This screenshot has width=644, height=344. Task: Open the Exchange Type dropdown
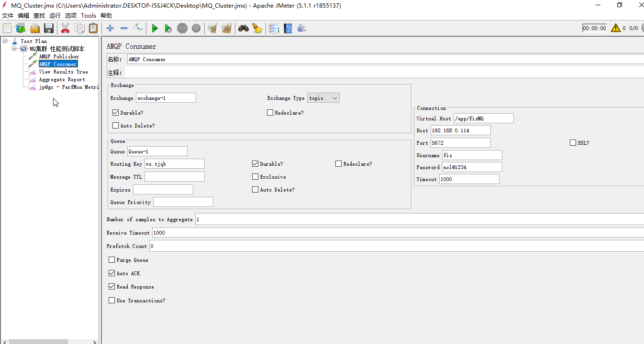pyautogui.click(x=323, y=98)
